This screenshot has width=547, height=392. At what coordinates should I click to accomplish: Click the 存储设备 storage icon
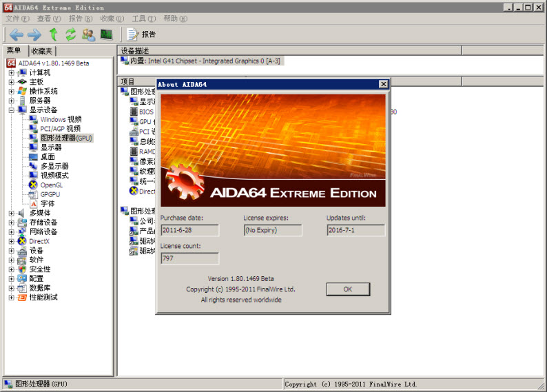pos(22,223)
